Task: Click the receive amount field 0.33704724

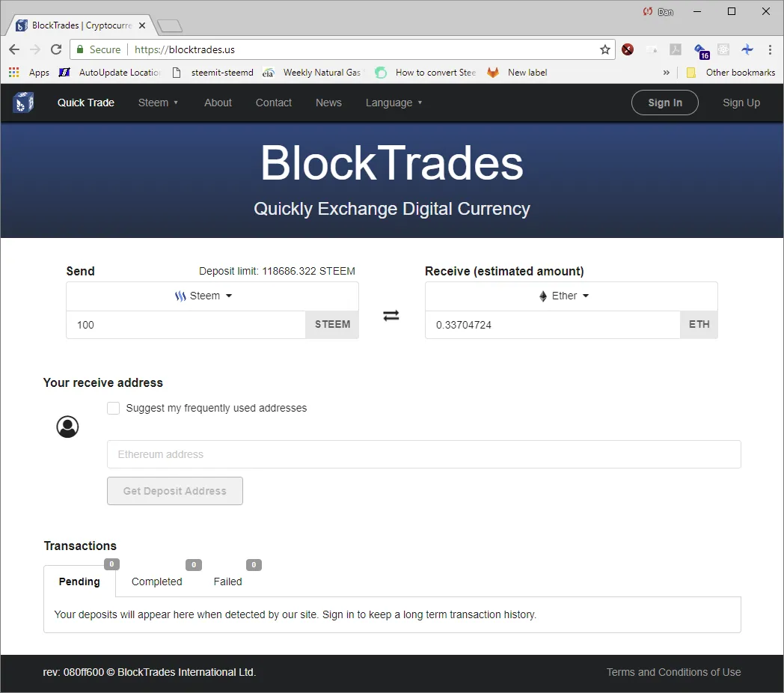Action: coord(553,325)
